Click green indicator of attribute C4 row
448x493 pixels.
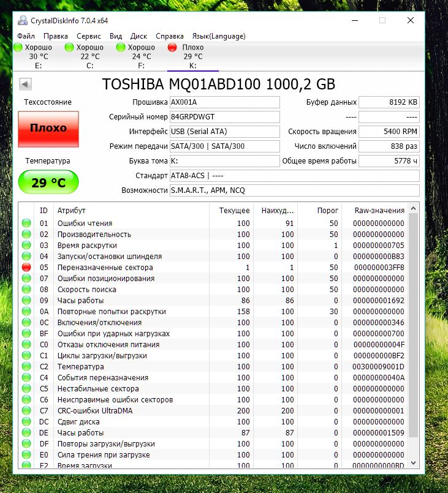point(26,377)
